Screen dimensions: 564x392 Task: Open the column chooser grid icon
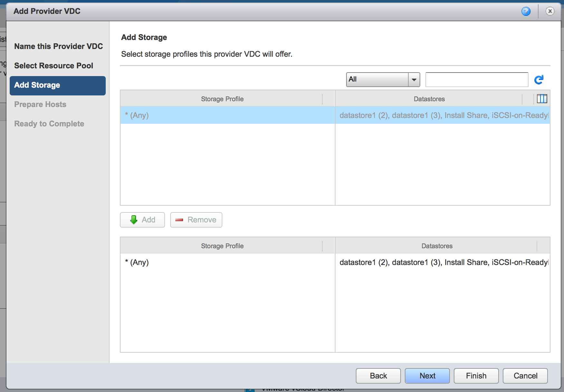pos(542,99)
